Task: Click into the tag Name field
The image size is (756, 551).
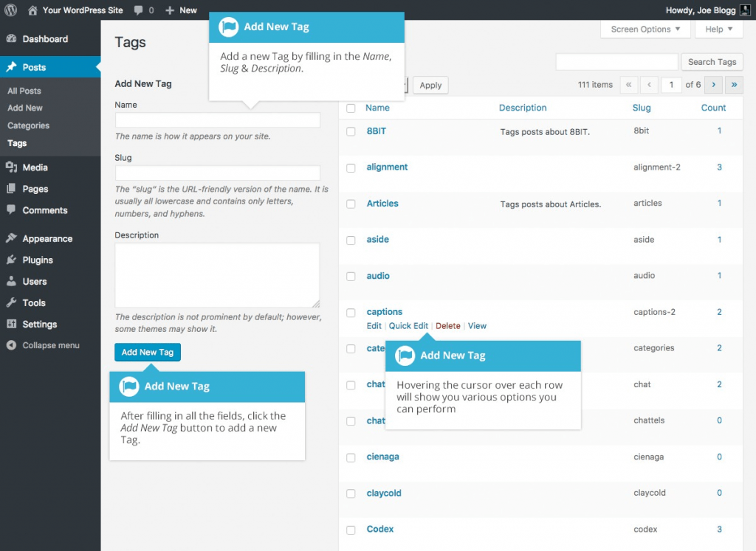Action: tap(217, 120)
